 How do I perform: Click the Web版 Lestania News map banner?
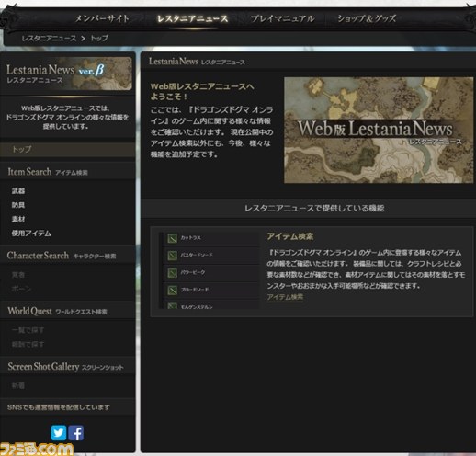point(379,131)
